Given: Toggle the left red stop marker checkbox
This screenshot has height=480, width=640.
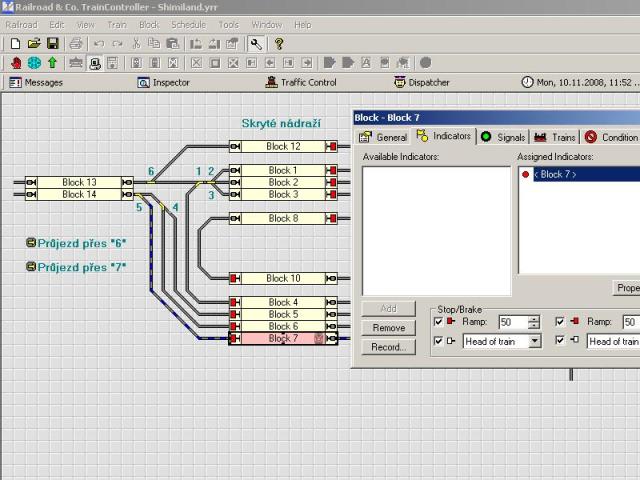Looking at the screenshot, I should [x=438, y=322].
